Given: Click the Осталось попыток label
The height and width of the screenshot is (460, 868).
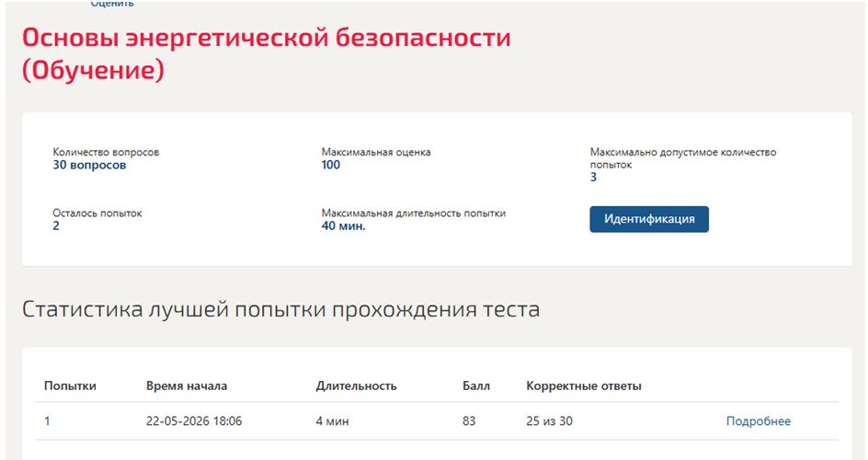Looking at the screenshot, I should pos(97,213).
